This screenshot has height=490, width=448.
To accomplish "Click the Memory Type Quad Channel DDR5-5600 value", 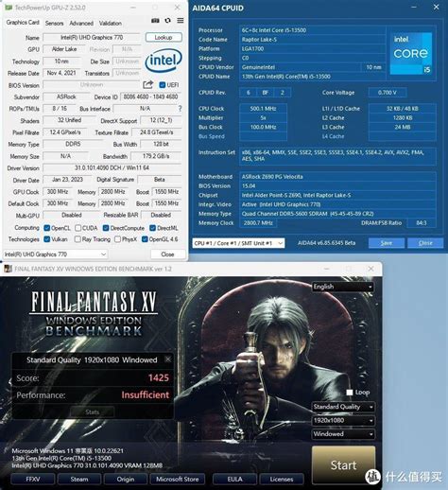I will 337,214.
